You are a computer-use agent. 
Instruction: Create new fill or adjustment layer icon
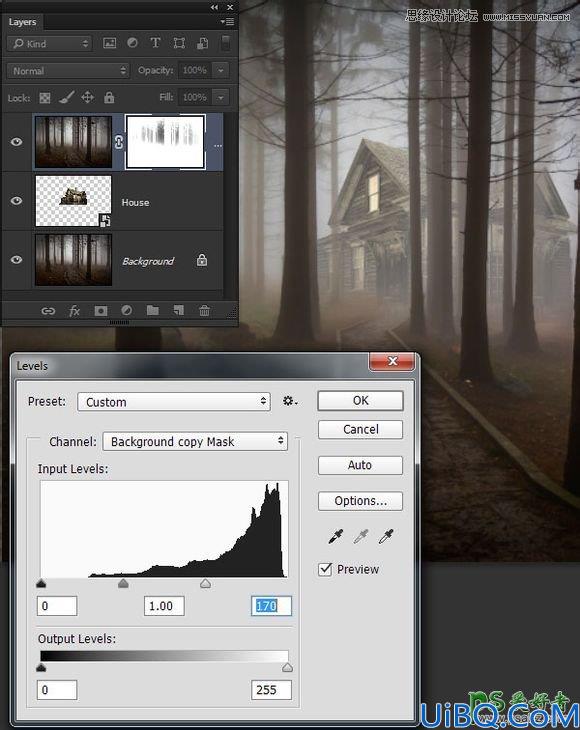126,311
